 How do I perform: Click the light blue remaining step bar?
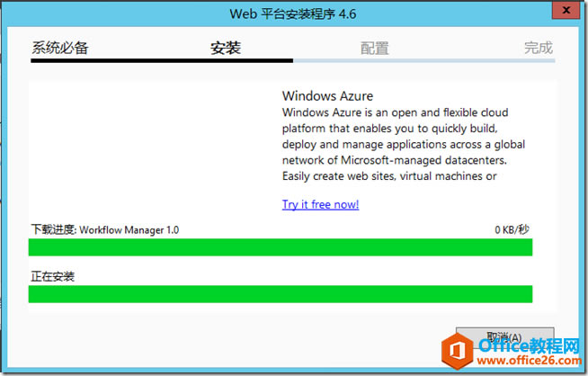coord(423,60)
